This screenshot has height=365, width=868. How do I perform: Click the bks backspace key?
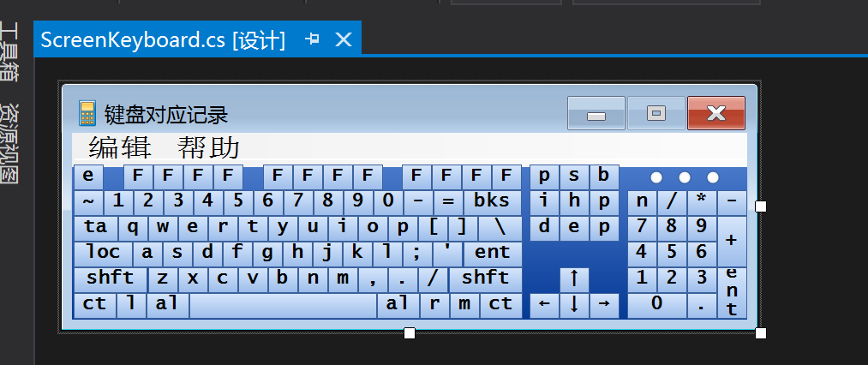[492, 203]
